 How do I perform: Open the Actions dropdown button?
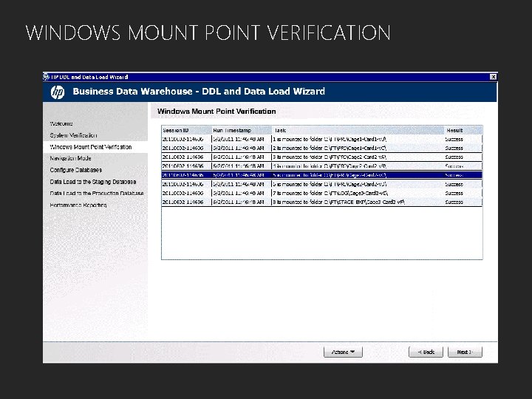343,352
